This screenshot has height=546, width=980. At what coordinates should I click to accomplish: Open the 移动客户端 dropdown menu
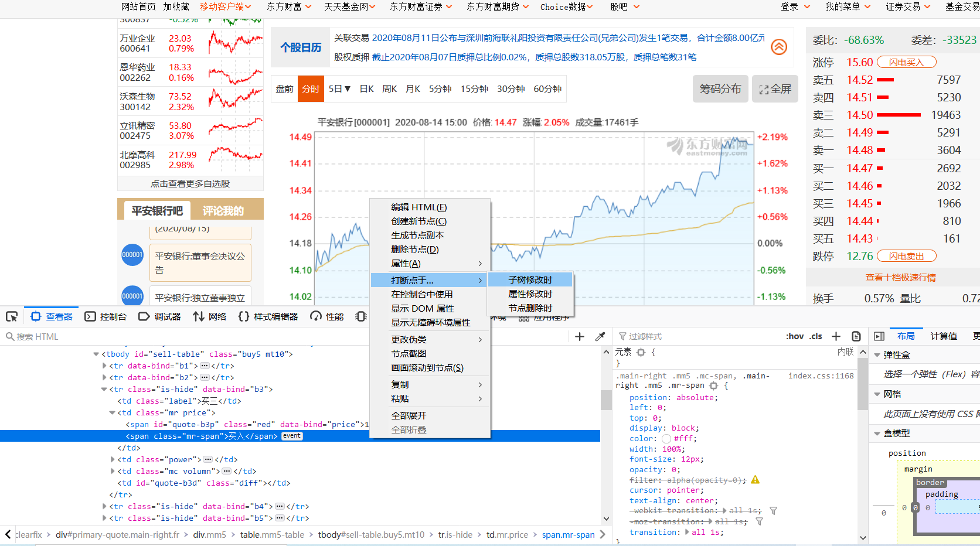[226, 7]
